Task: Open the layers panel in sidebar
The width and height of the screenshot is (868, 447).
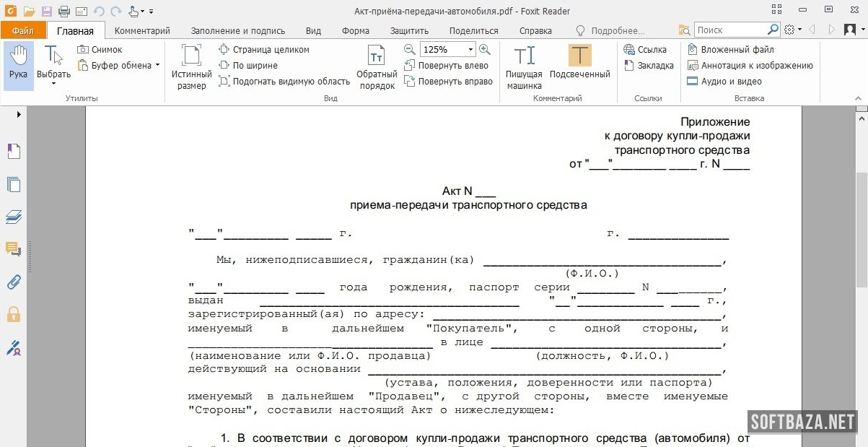Action: coord(14,217)
